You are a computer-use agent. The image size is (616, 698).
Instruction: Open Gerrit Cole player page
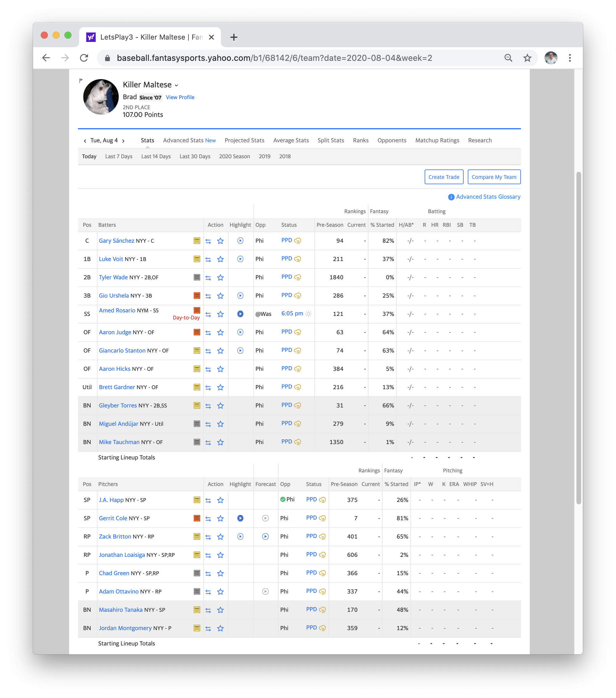pyautogui.click(x=113, y=518)
